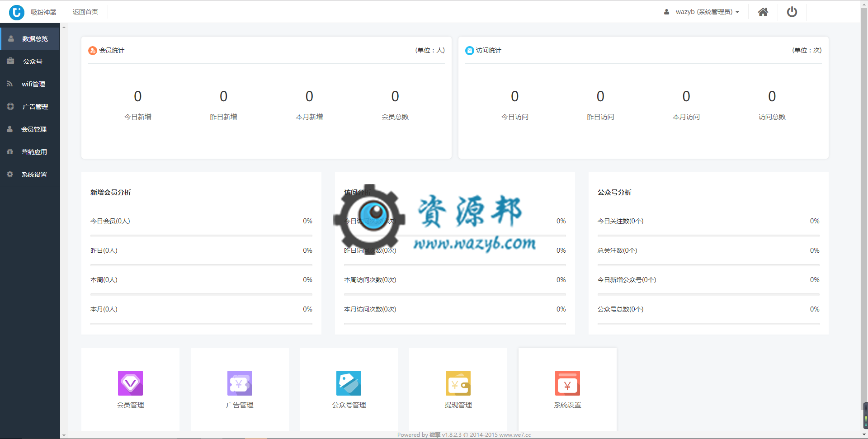The width and height of the screenshot is (868, 439).
Task: Click the orange 会员统计 panel icon
Action: point(93,51)
